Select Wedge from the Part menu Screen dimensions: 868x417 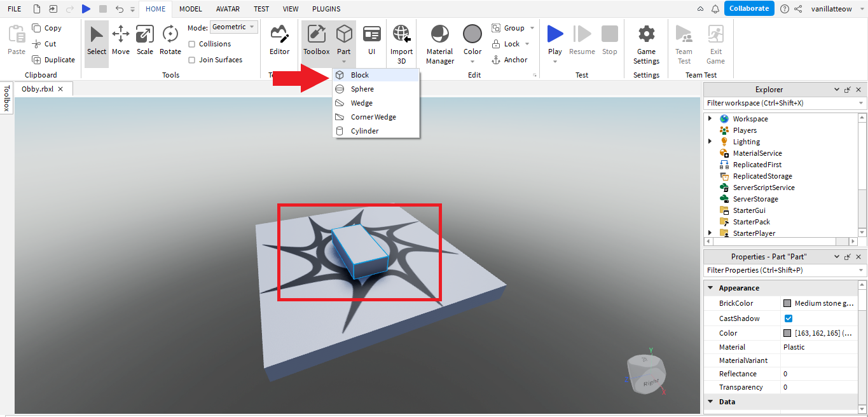362,103
